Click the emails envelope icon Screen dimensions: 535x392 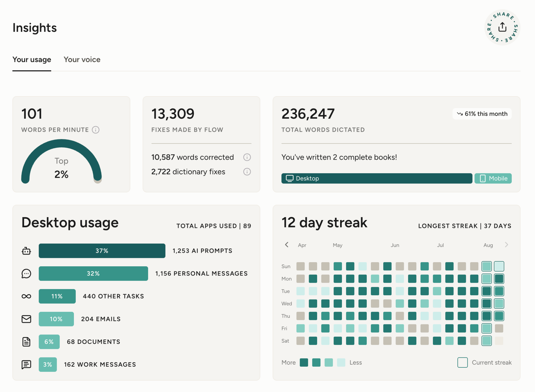tap(26, 319)
